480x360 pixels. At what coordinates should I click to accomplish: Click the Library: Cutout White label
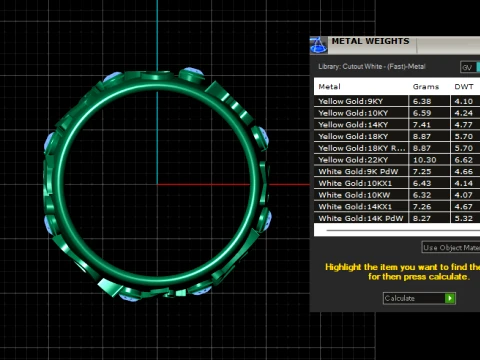point(372,67)
